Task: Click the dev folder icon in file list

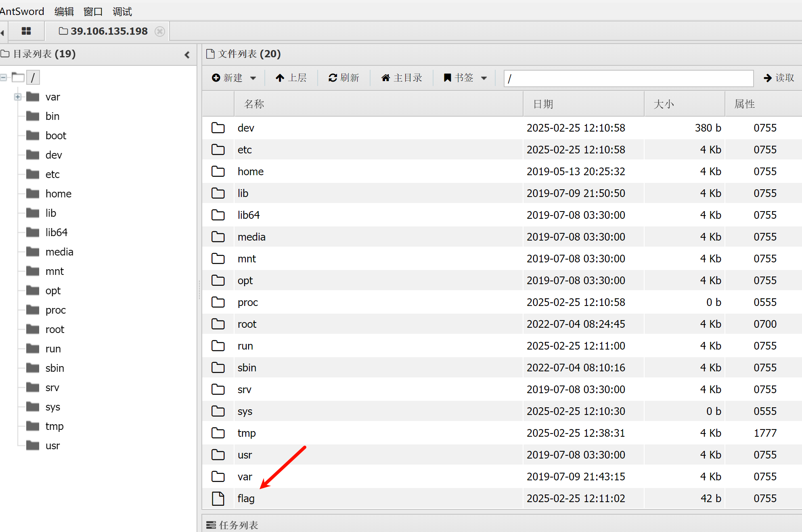Action: coord(218,128)
